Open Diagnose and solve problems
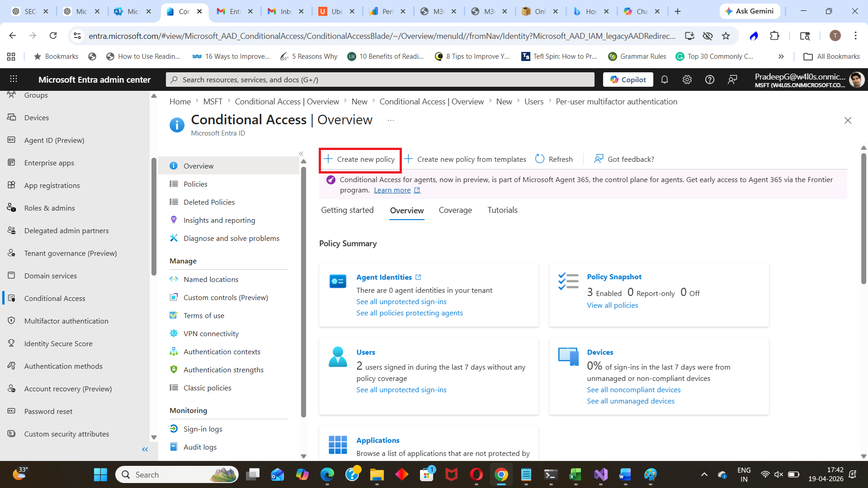The width and height of the screenshot is (868, 488). point(231,238)
